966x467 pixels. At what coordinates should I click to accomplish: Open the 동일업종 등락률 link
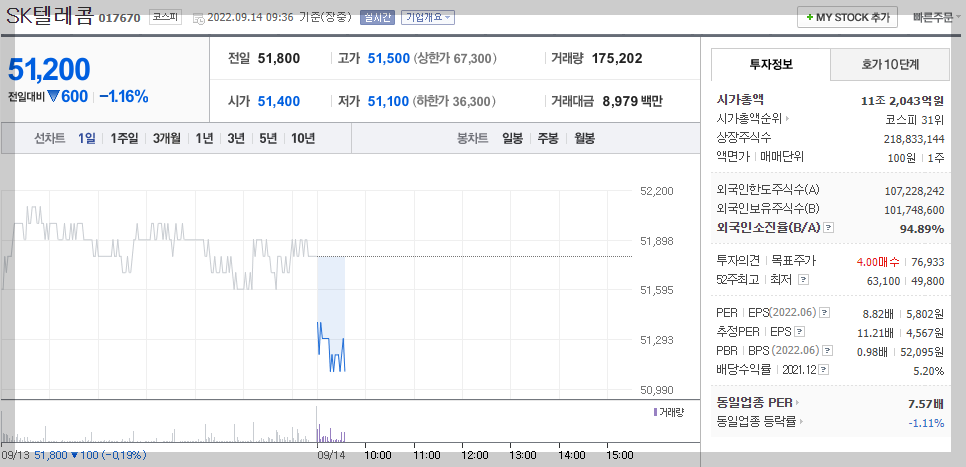tap(760, 422)
